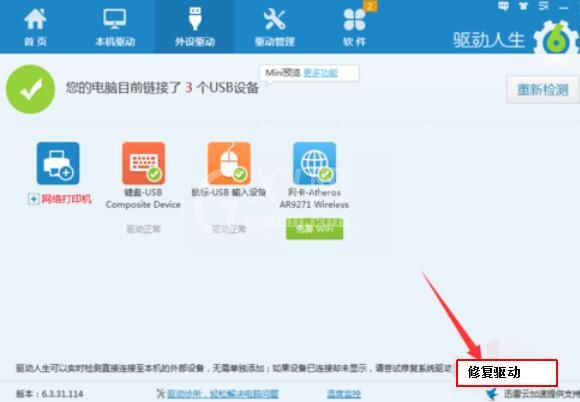Click the 网络打印机 printer icon
This screenshot has width=580, height=402.
[x=58, y=163]
